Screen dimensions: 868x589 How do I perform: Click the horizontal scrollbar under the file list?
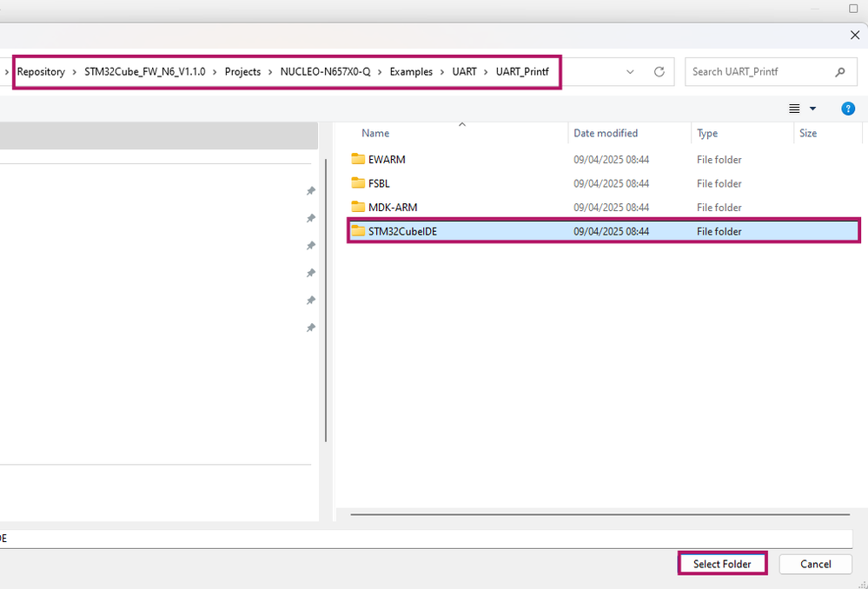pos(600,515)
